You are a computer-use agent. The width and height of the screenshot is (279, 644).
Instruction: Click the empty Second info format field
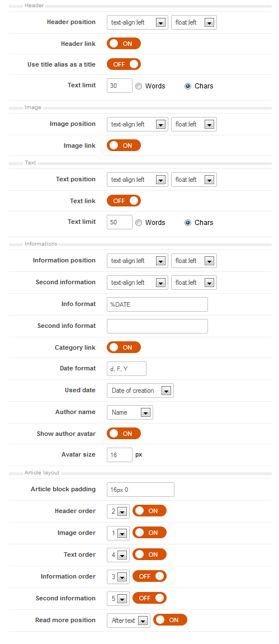[x=157, y=326]
